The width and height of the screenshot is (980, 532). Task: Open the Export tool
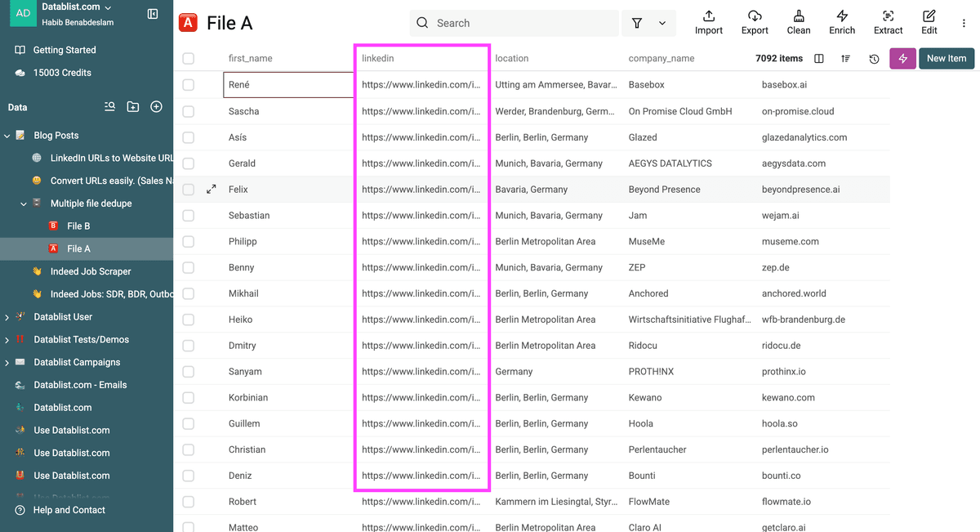click(x=755, y=23)
